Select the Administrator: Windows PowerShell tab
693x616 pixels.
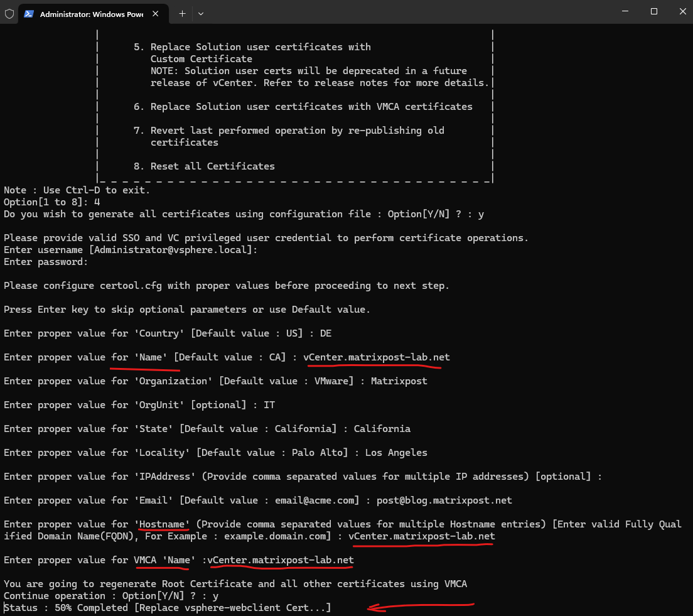(94, 14)
